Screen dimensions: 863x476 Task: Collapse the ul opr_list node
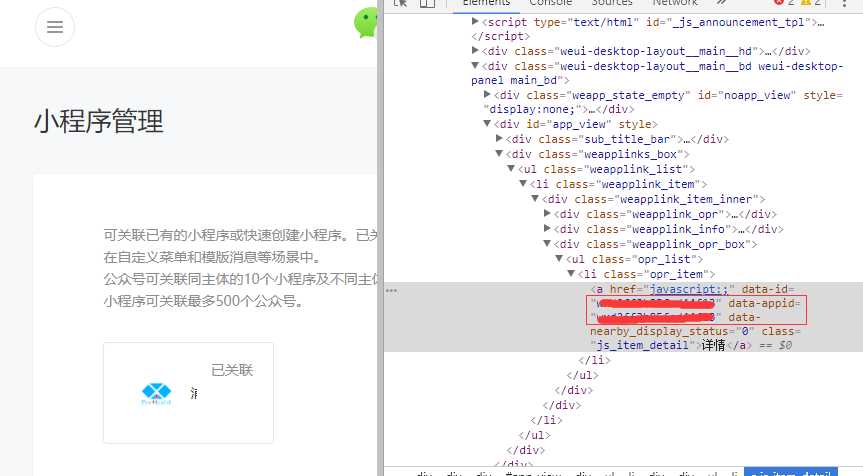pos(559,258)
